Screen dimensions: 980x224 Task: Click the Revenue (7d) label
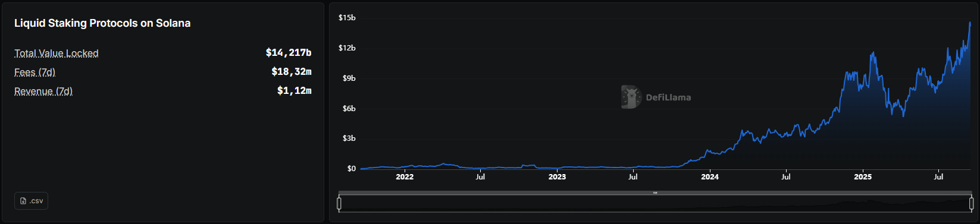(43, 92)
